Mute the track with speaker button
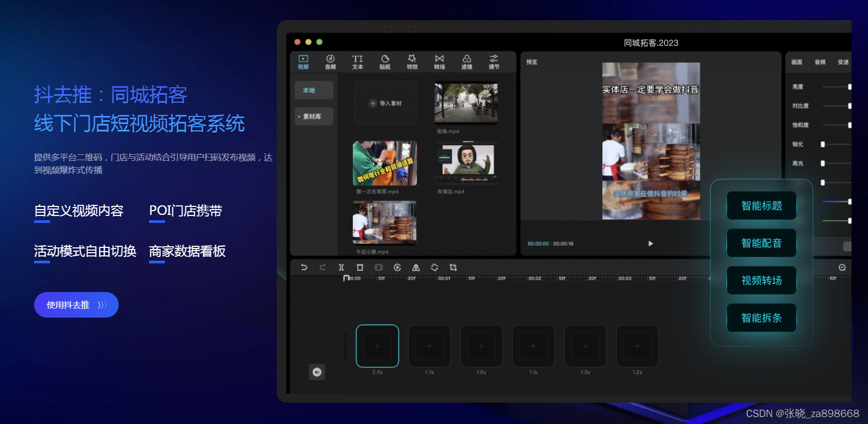Viewport: 868px width, 424px height. (x=317, y=372)
